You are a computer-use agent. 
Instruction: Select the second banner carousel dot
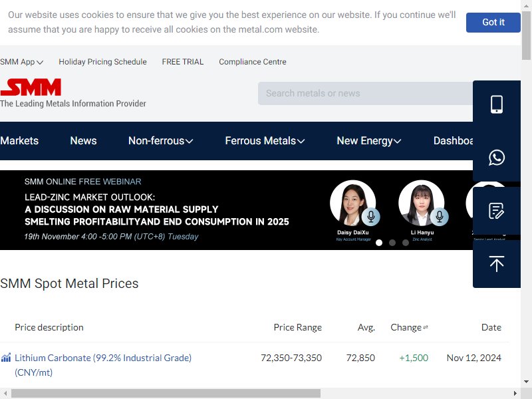click(x=392, y=243)
